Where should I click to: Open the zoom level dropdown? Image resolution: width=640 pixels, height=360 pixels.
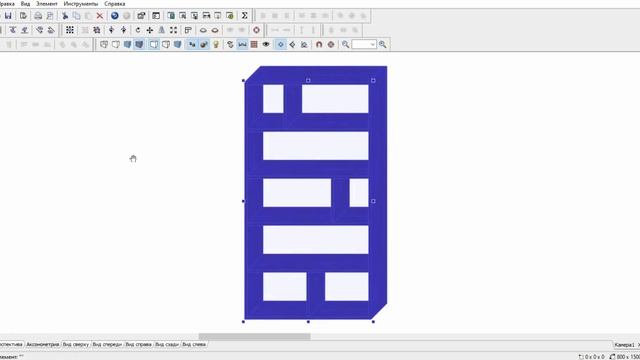tap(372, 44)
